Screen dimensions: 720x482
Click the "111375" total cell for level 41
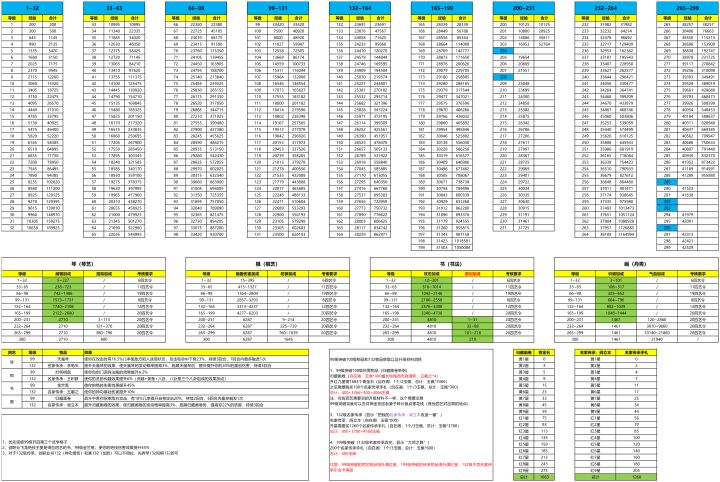coord(135,77)
